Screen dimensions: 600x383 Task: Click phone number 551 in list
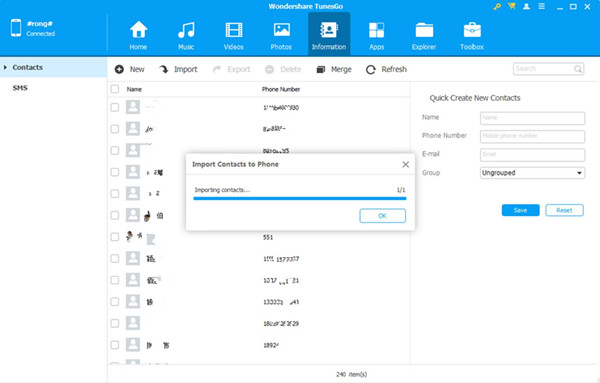268,237
